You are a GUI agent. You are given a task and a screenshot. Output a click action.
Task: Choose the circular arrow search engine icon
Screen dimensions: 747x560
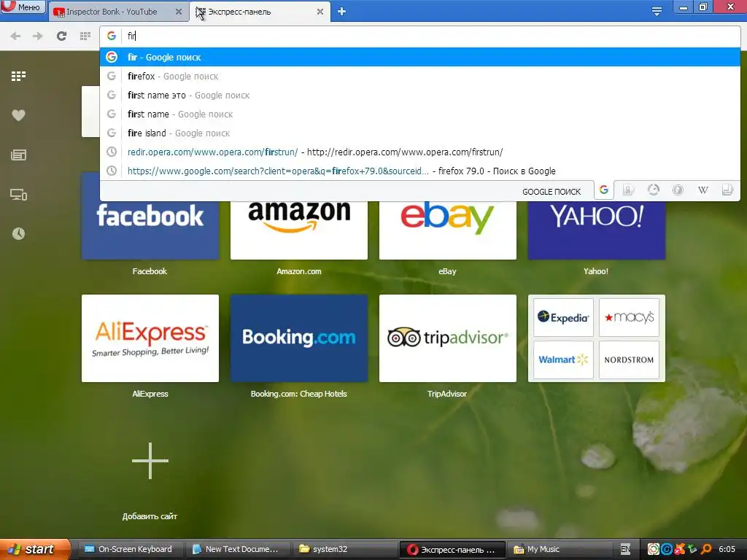(x=653, y=190)
